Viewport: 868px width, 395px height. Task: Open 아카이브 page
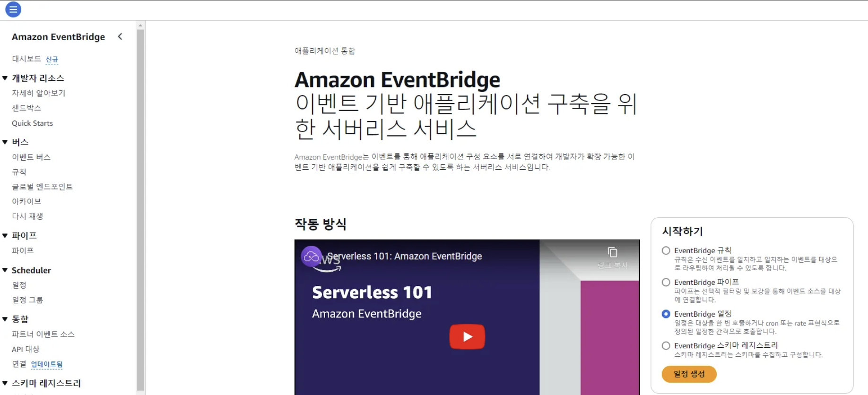click(x=26, y=201)
